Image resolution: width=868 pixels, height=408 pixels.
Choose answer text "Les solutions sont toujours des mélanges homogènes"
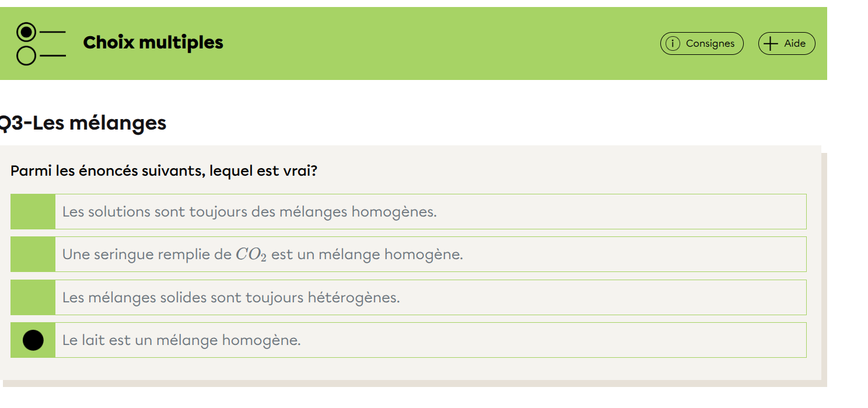click(249, 212)
